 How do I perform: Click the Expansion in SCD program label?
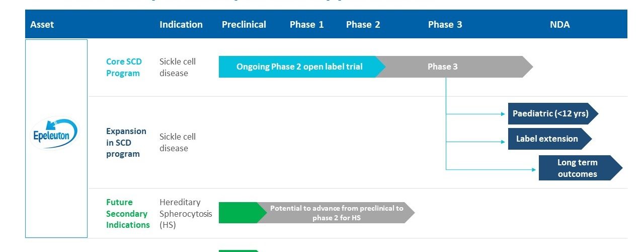pos(126,143)
